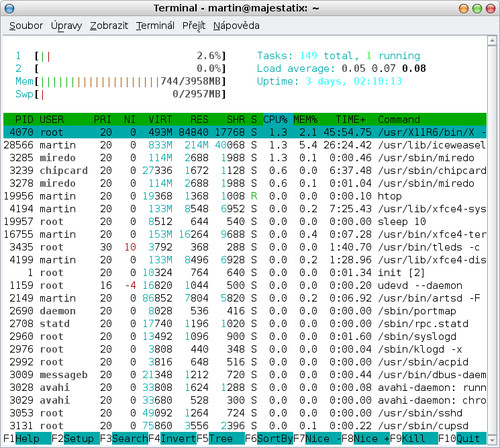The height and width of the screenshot is (448, 500).
Task: Select the init [2] process row
Action: point(245,273)
